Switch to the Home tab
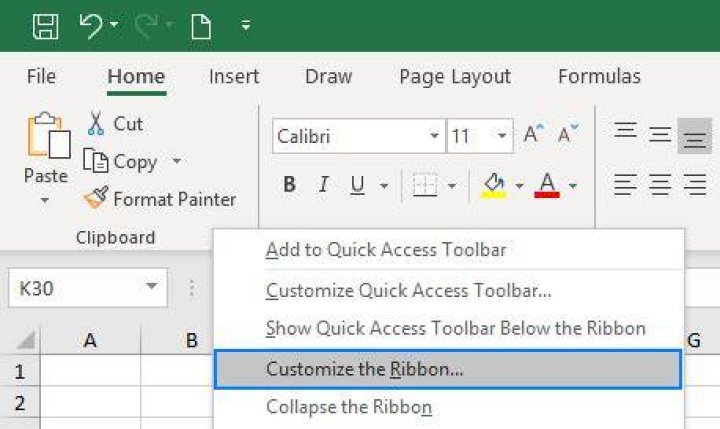 pyautogui.click(x=136, y=76)
